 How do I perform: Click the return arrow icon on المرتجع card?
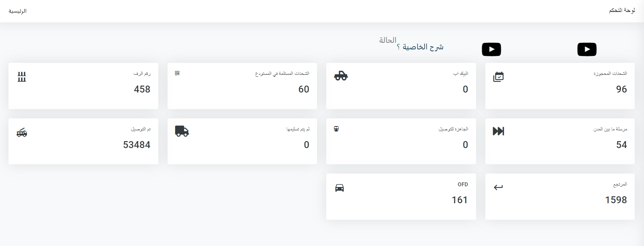498,187
